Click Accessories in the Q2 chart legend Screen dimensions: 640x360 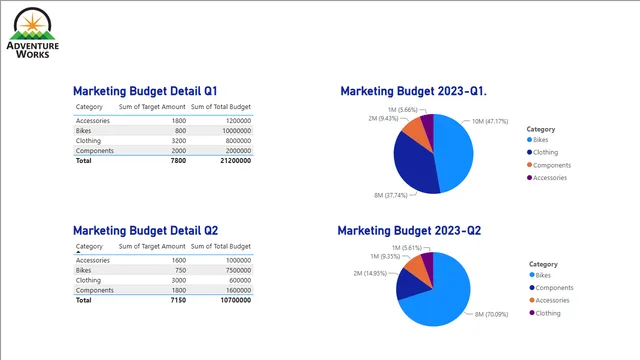pyautogui.click(x=549, y=300)
